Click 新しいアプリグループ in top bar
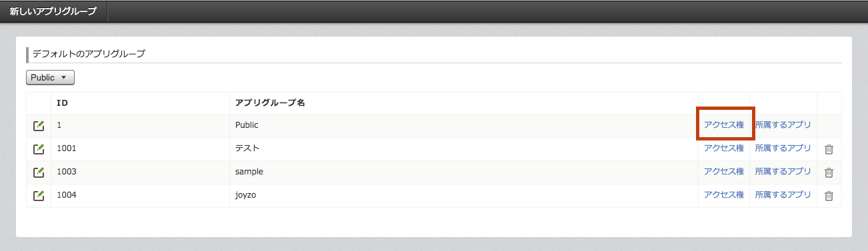 tap(53, 11)
